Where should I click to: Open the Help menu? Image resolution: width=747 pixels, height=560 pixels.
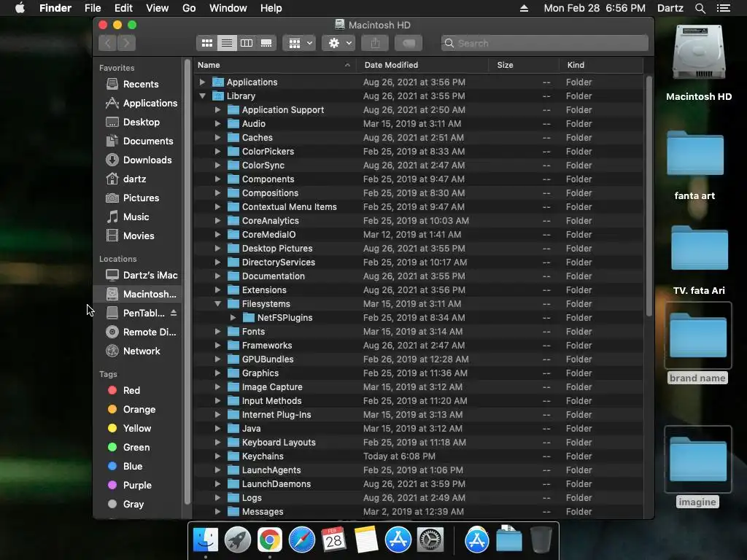[x=271, y=8]
